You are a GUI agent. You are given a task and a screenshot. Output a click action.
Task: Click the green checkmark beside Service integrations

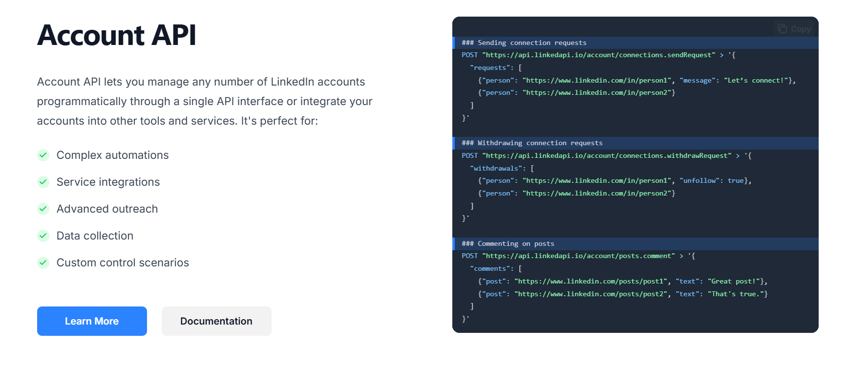pos(43,182)
